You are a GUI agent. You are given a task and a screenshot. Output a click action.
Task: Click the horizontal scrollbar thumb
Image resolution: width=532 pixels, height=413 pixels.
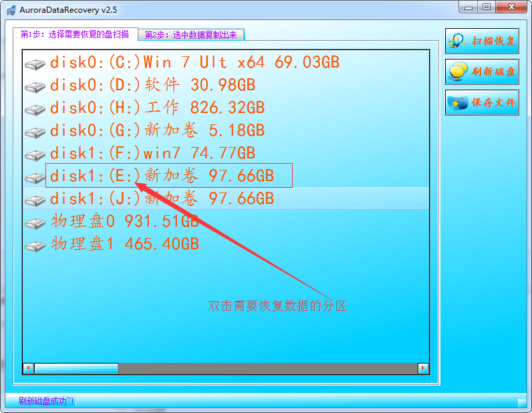76,368
